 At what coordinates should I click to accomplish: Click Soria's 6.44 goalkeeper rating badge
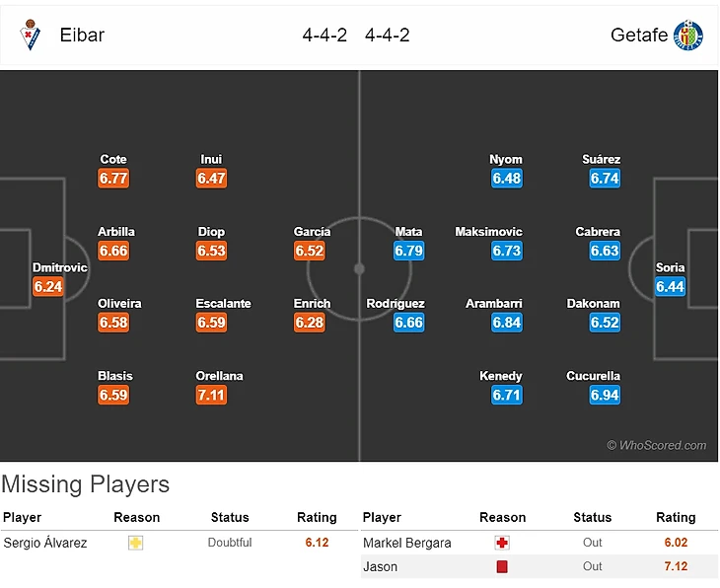670,287
